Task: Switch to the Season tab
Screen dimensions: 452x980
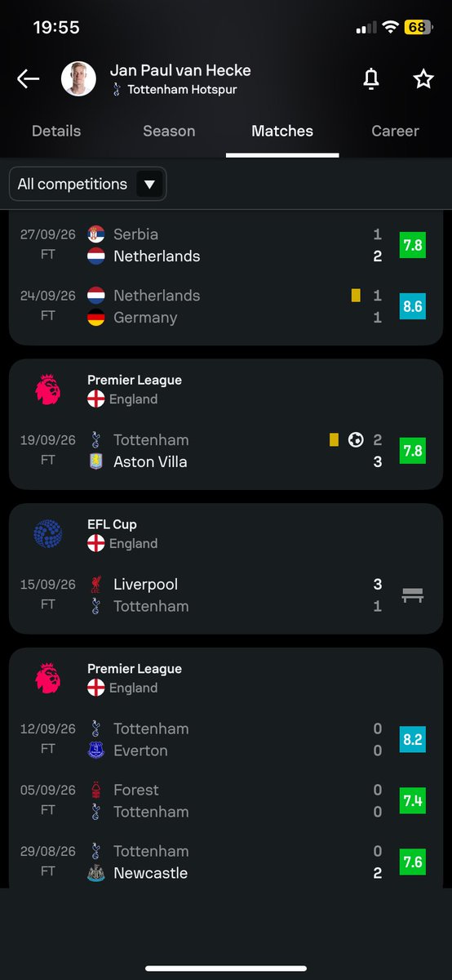Action: coord(169,131)
